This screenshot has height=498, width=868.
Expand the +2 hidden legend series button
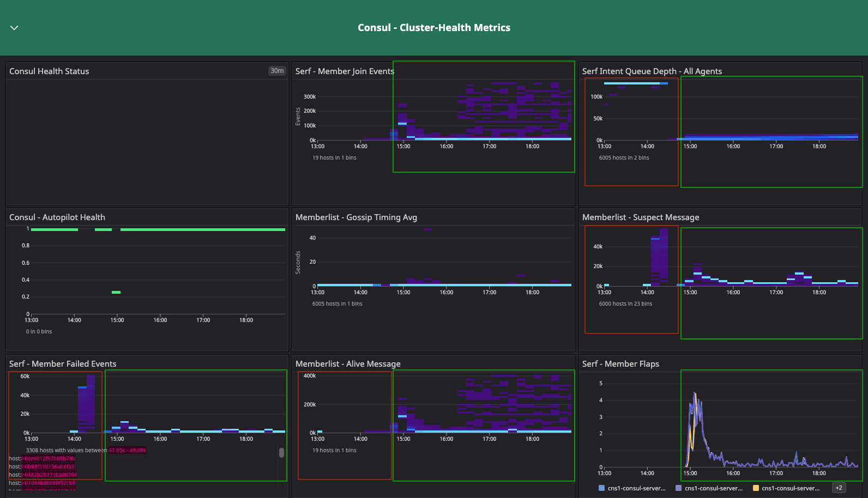point(839,488)
